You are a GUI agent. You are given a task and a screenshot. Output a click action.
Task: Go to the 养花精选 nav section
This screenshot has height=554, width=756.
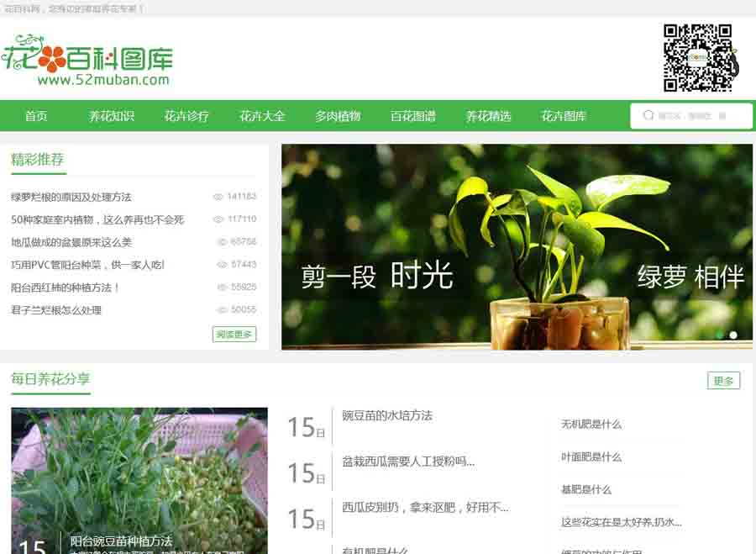pos(488,116)
